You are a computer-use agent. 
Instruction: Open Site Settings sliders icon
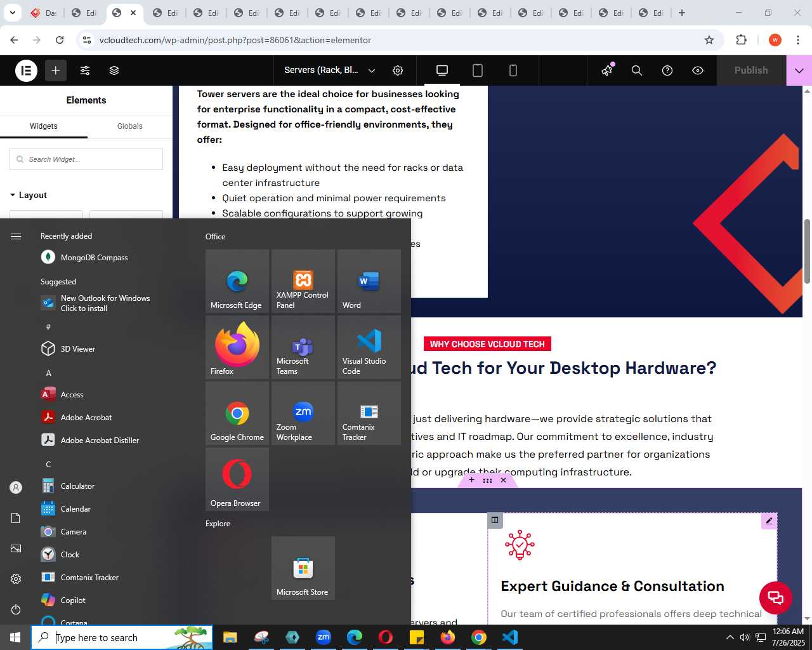click(85, 70)
